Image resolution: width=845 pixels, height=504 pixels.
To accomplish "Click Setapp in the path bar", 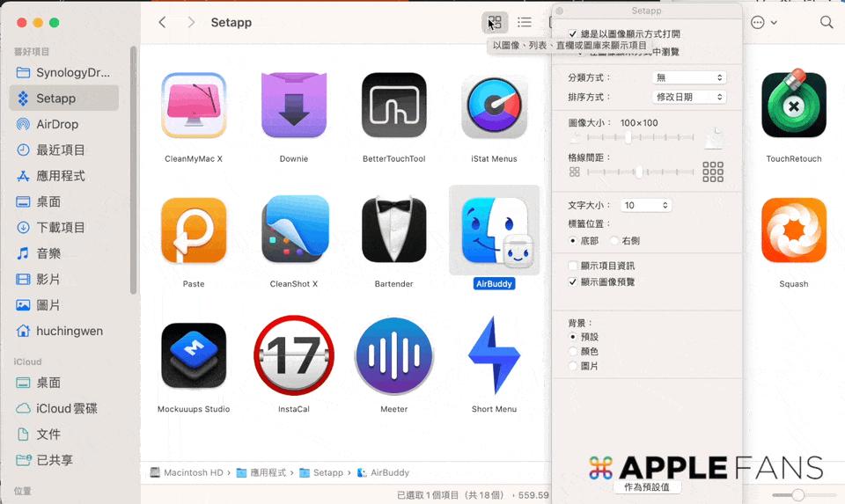I will click(322, 472).
